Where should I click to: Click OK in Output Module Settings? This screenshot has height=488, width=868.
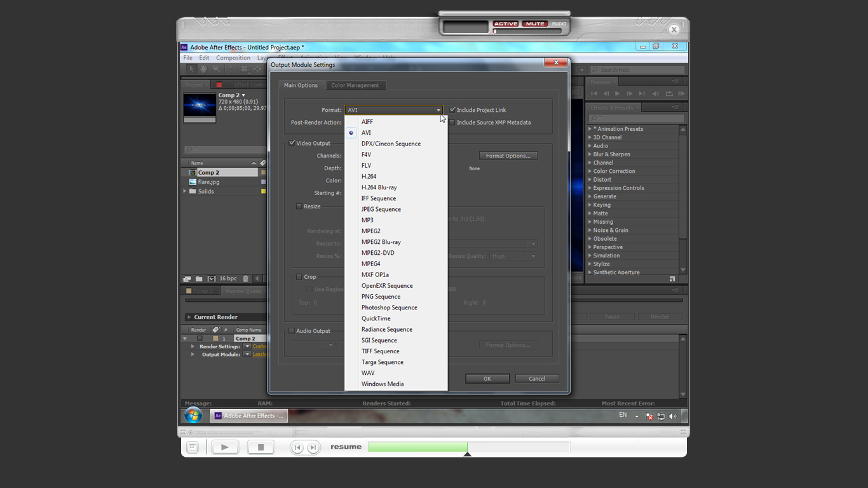[487, 379]
